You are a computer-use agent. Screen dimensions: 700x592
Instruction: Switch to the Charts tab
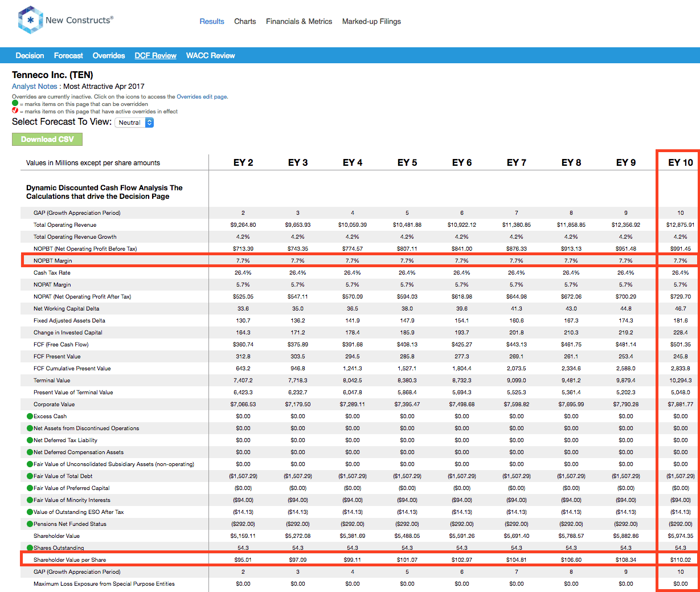click(245, 22)
